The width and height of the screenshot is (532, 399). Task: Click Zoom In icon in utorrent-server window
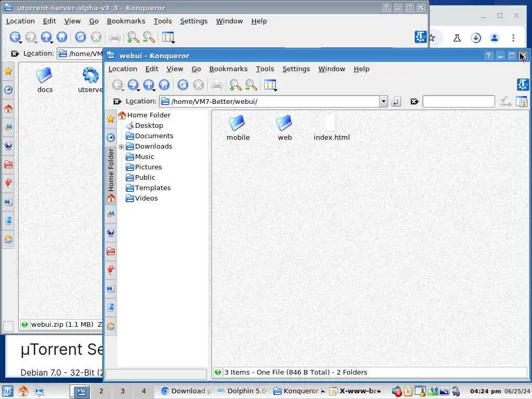[133, 37]
